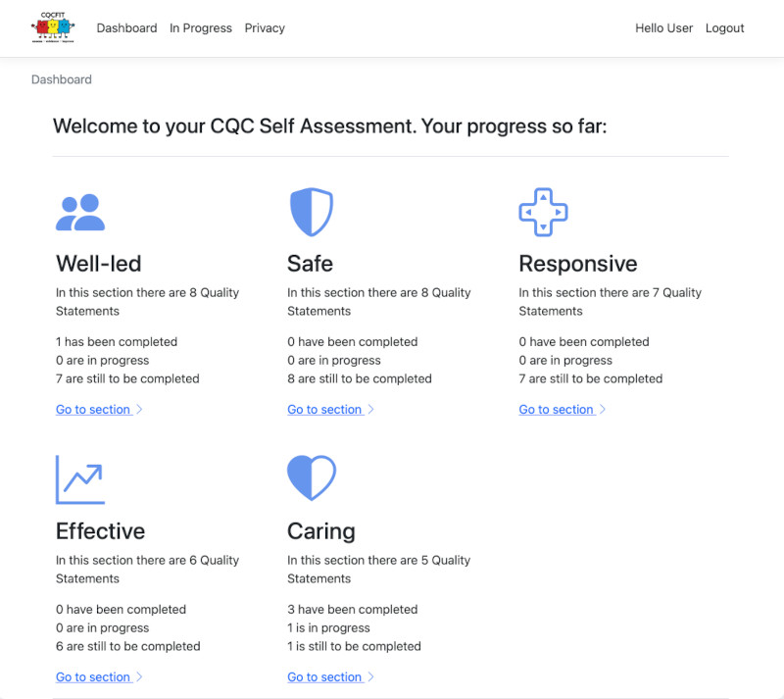The image size is (784, 699).
Task: Click chevron beside Well-led Go to section
Action: tap(139, 409)
